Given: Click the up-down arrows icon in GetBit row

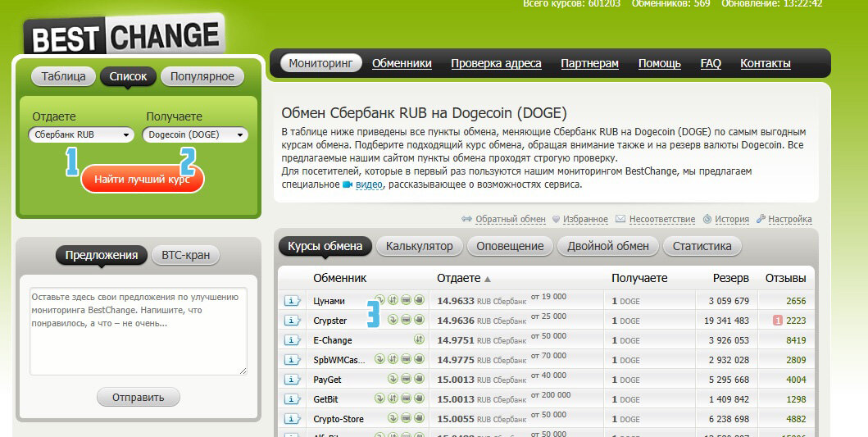Looking at the screenshot, I should pyautogui.click(x=393, y=398).
